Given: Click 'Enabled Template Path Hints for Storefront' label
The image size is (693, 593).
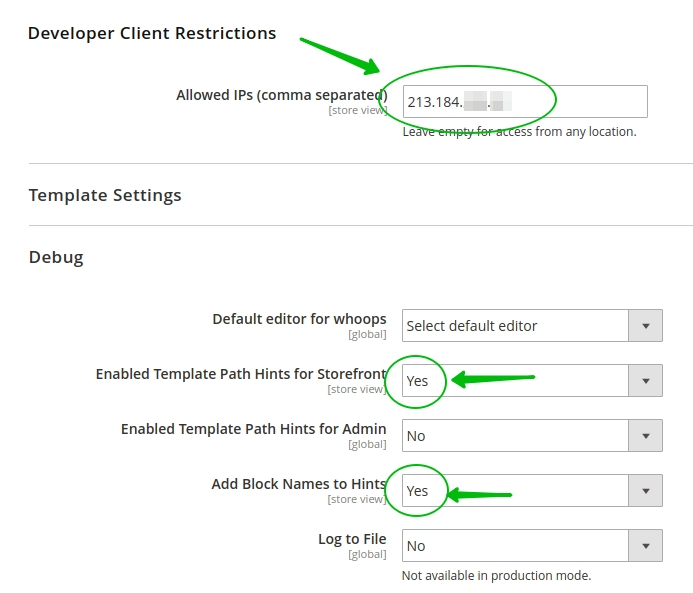Looking at the screenshot, I should point(241,374).
